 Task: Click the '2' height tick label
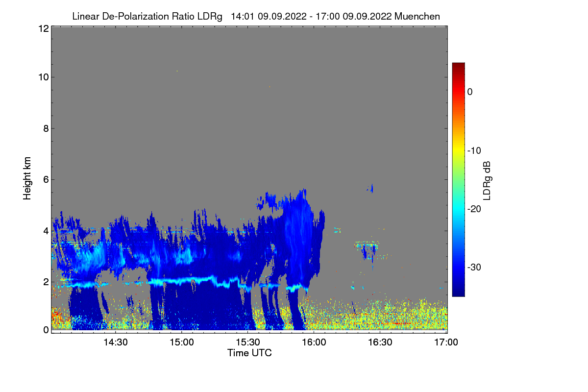[x=45, y=281]
